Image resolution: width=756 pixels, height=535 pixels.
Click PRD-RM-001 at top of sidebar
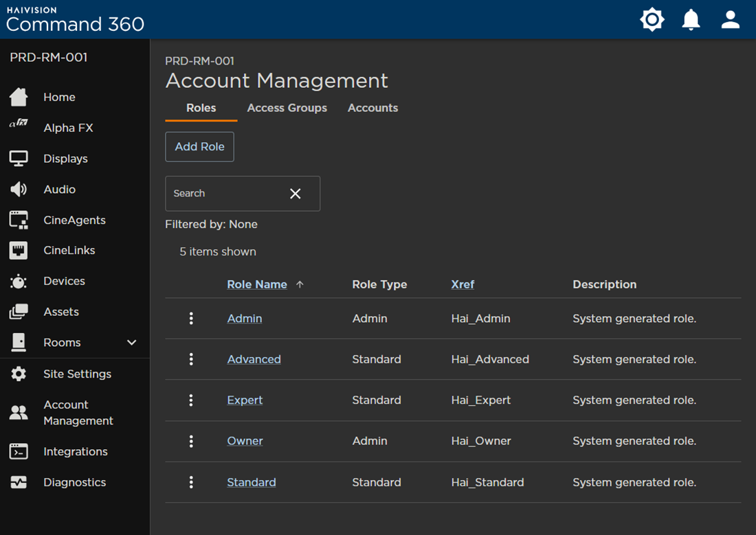tap(49, 58)
